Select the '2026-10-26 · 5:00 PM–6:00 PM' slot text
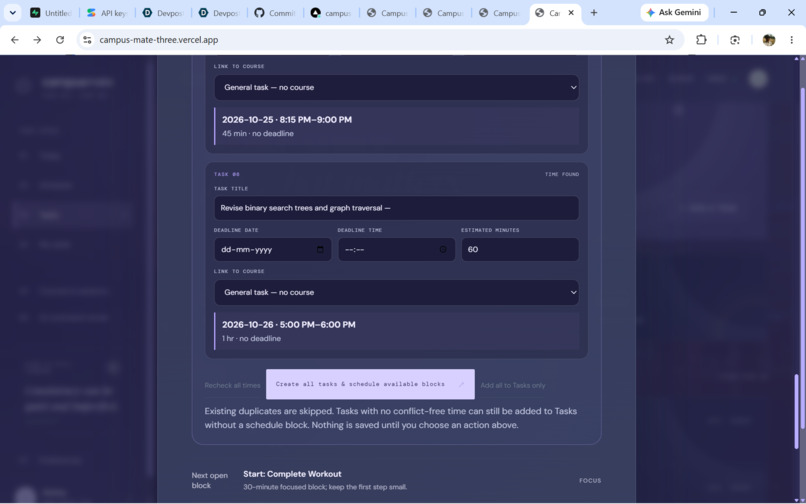Viewport: 806px width, 504px height. (288, 325)
